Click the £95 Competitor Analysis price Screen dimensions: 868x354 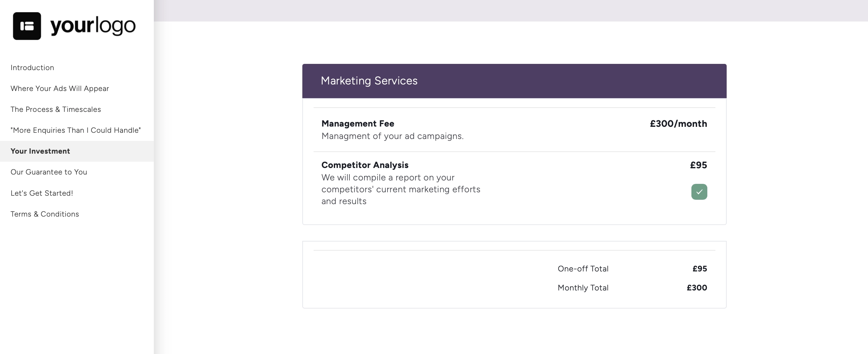pos(698,165)
